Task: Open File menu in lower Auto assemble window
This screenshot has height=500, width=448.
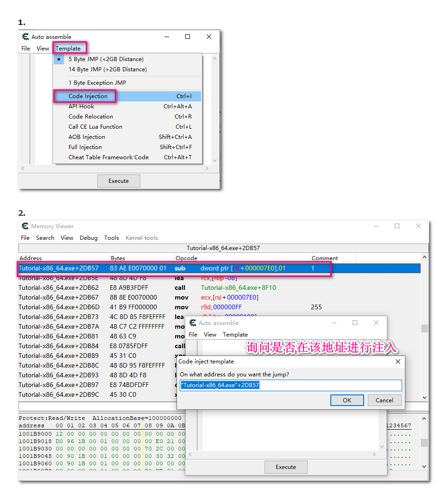Action: pyautogui.click(x=193, y=335)
